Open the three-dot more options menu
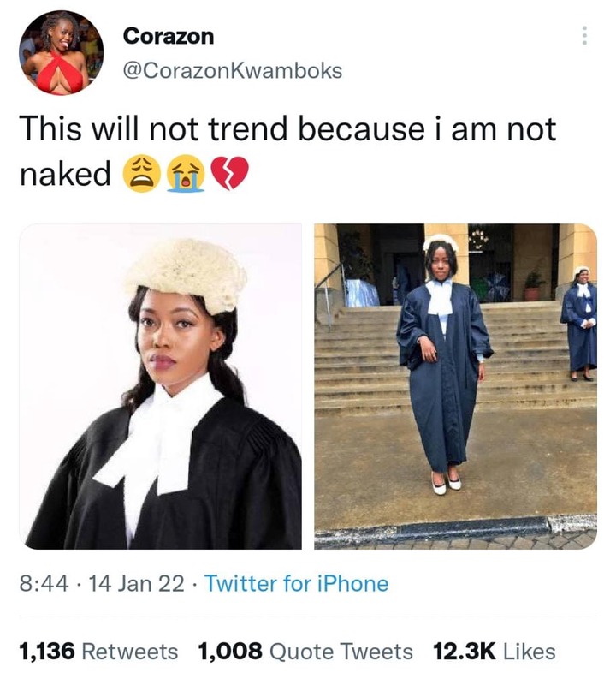 coord(583,36)
